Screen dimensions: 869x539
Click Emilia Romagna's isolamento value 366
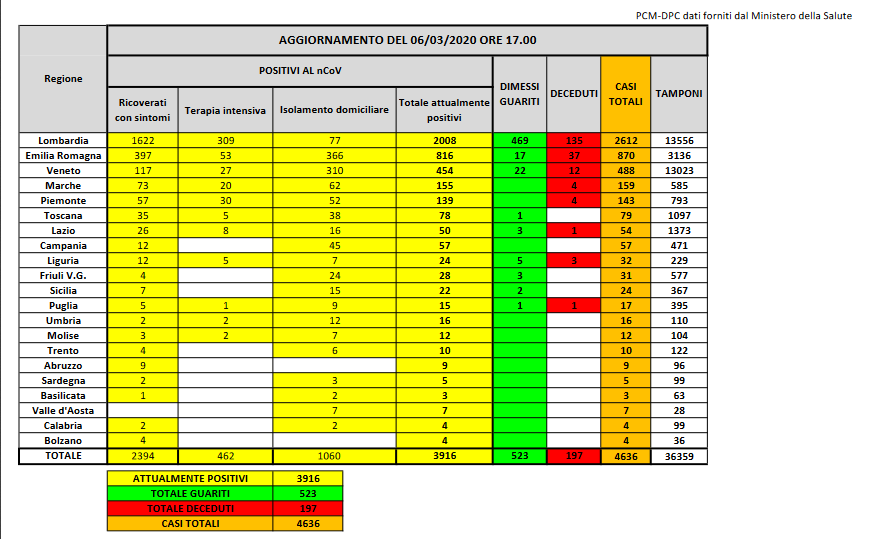point(334,156)
